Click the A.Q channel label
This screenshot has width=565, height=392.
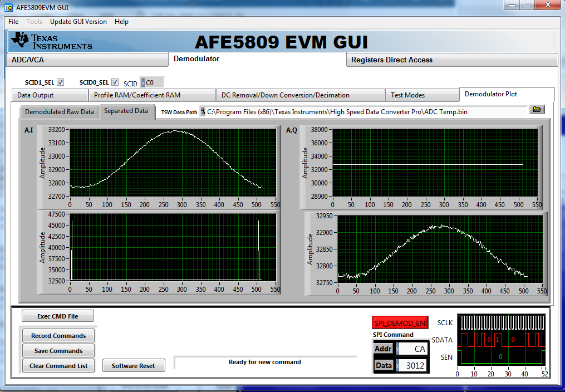[x=292, y=130]
